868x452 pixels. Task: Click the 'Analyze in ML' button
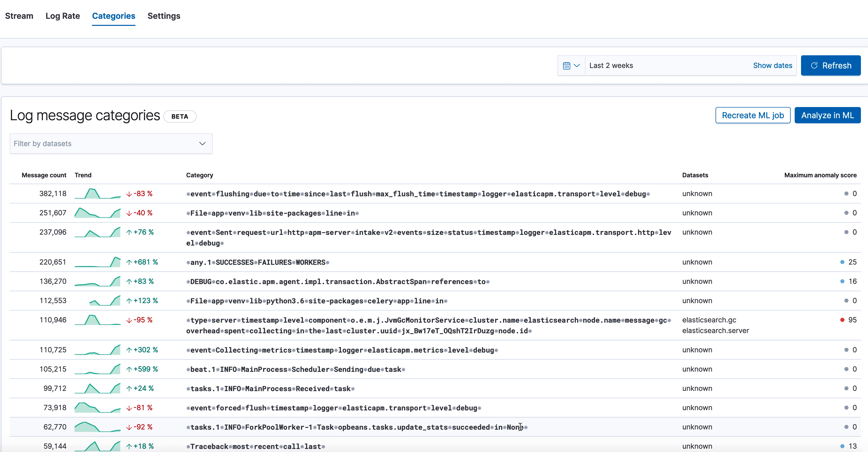tap(827, 115)
